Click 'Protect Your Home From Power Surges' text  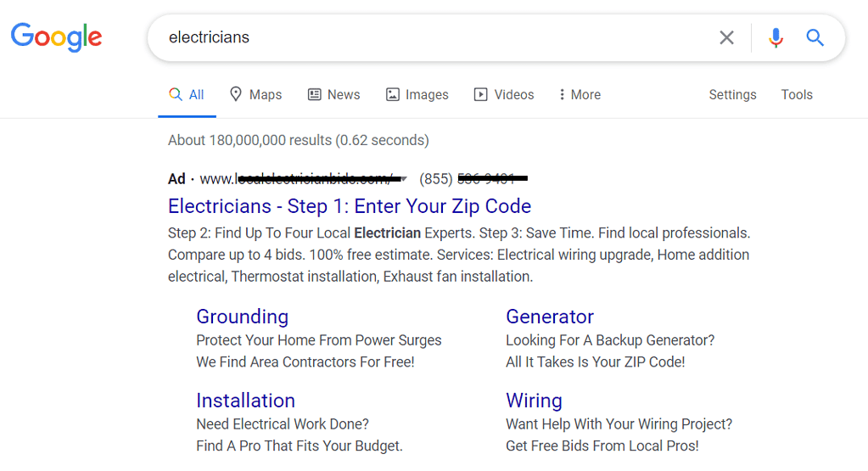tap(319, 340)
